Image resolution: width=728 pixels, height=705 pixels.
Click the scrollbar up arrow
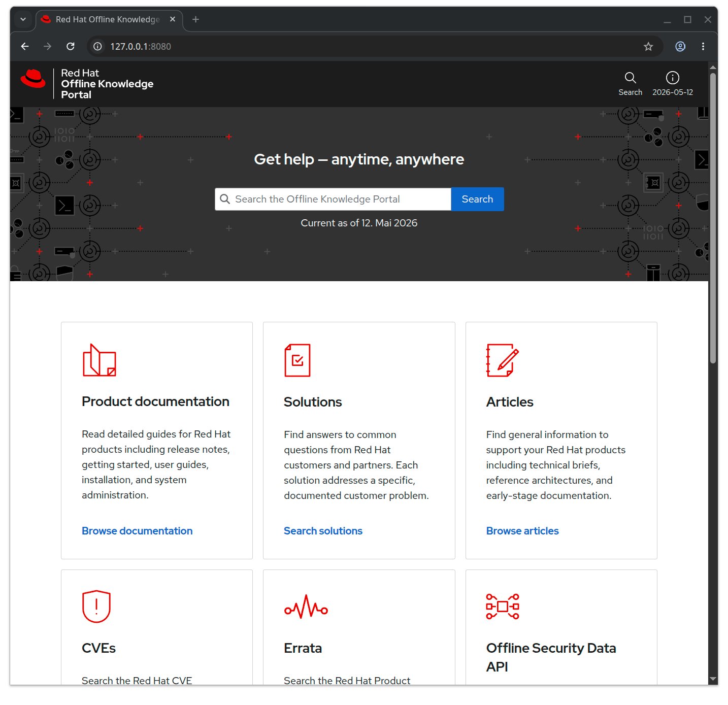pos(713,67)
